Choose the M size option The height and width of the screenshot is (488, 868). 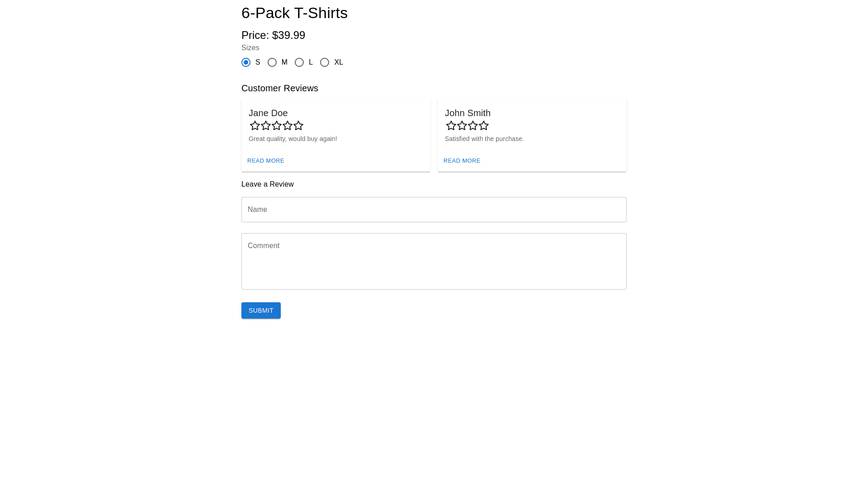coord(272,62)
